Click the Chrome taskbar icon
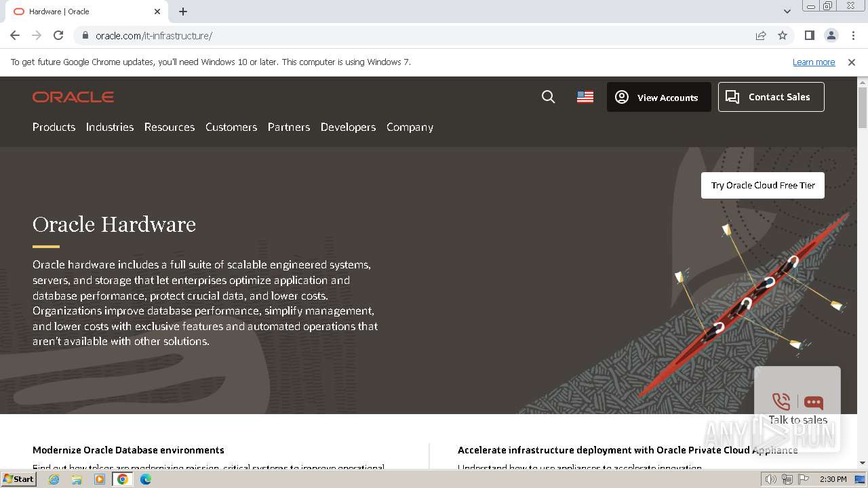Viewport: 868px width, 488px height. (123, 479)
